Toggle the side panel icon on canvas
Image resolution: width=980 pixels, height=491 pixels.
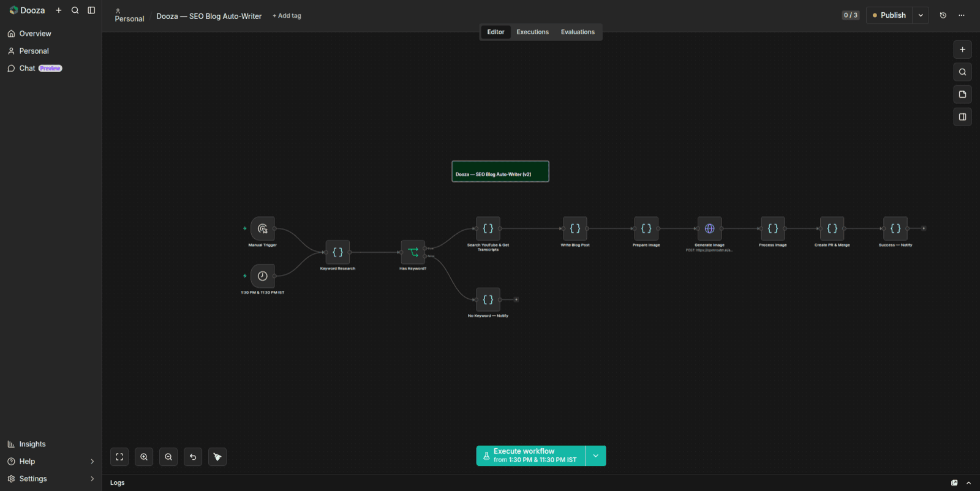tap(962, 117)
